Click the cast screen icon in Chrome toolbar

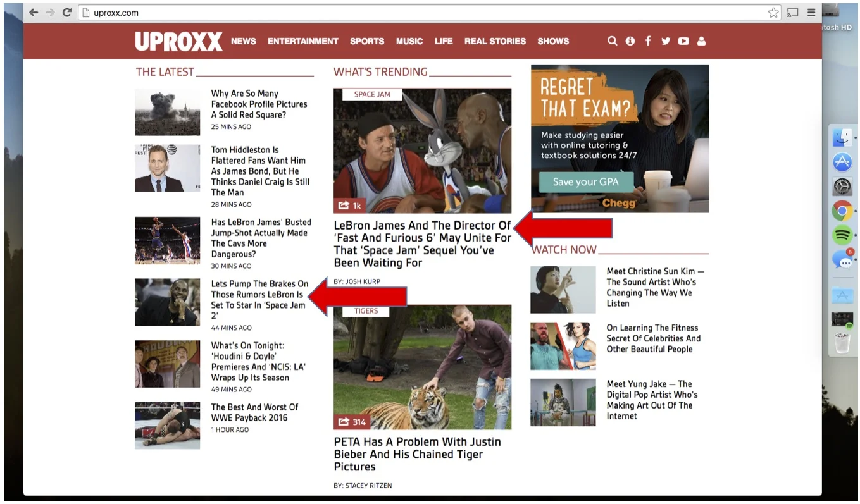click(792, 13)
